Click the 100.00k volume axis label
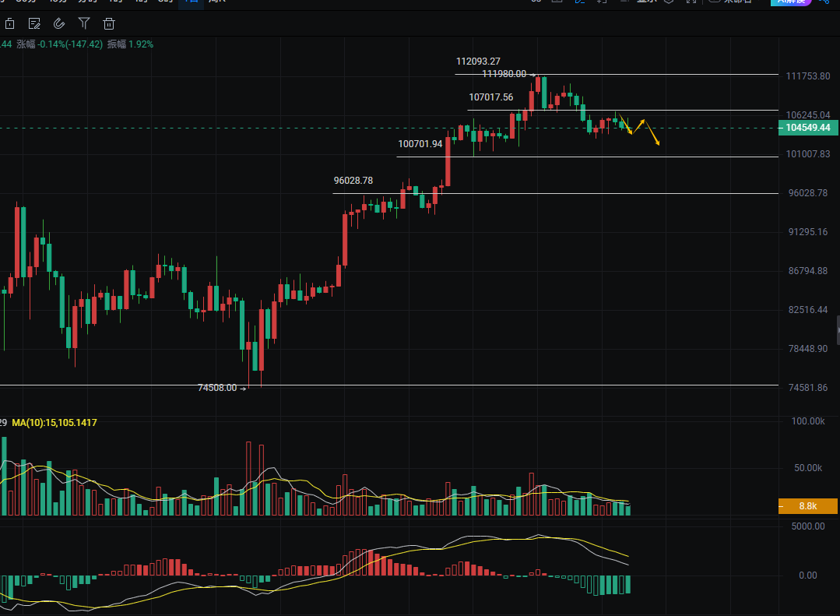 [808, 421]
